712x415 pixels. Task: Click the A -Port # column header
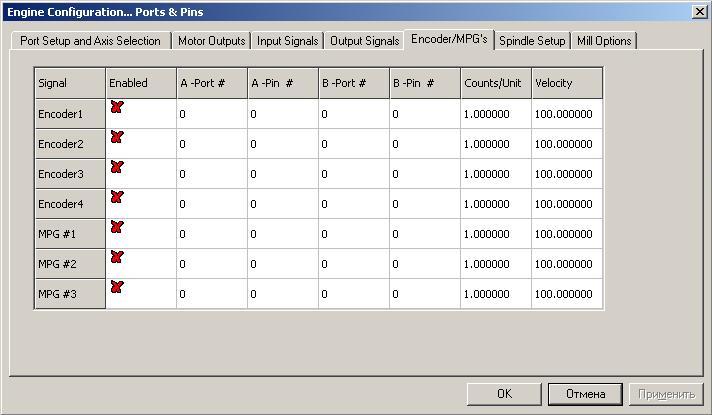coord(212,83)
